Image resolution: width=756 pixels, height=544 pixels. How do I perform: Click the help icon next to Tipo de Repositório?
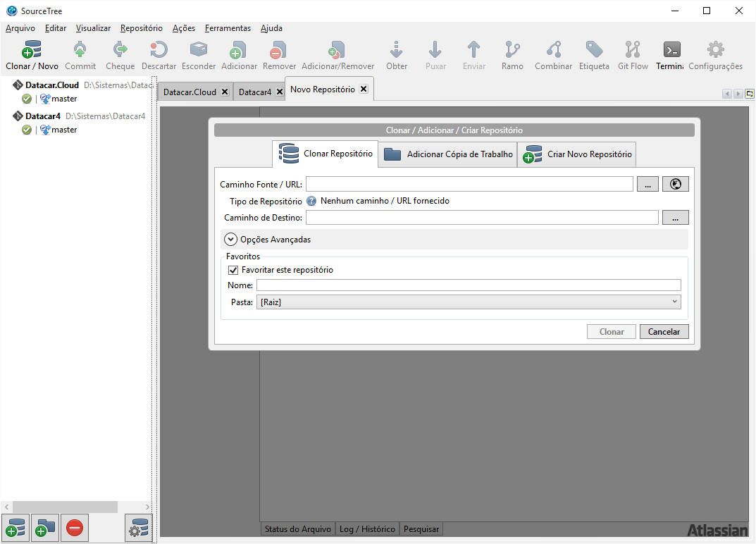click(311, 201)
